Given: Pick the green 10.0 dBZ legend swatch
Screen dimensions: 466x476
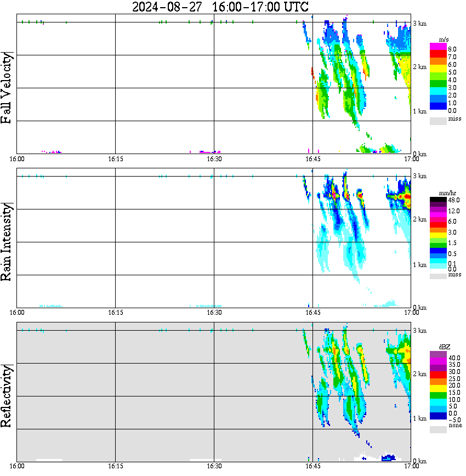Looking at the screenshot, I should click(x=438, y=395).
